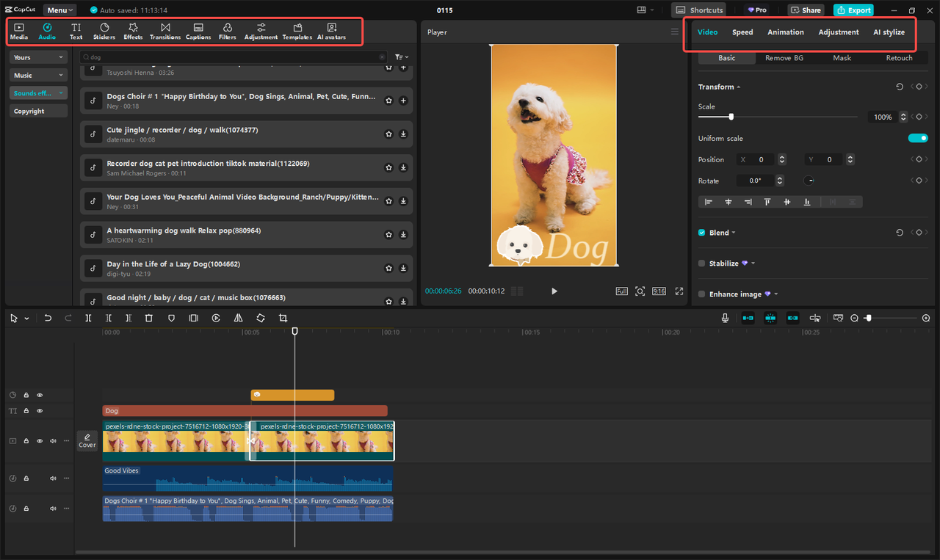
Task: Disable Uniform scale for the video
Action: [x=918, y=137]
